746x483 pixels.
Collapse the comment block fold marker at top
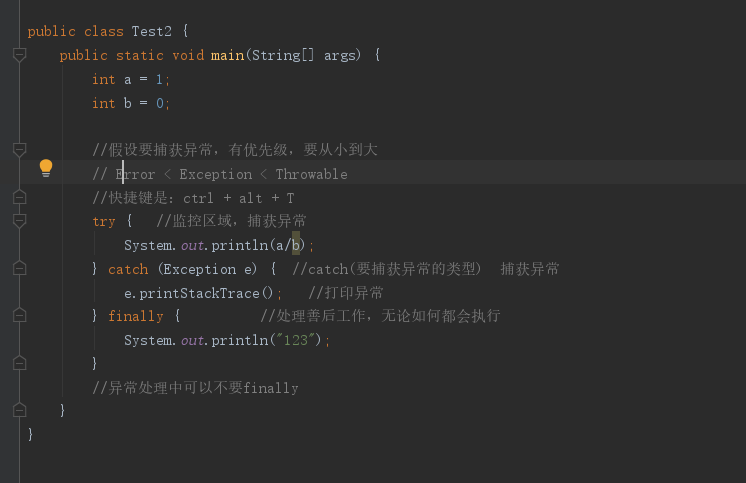click(19, 150)
